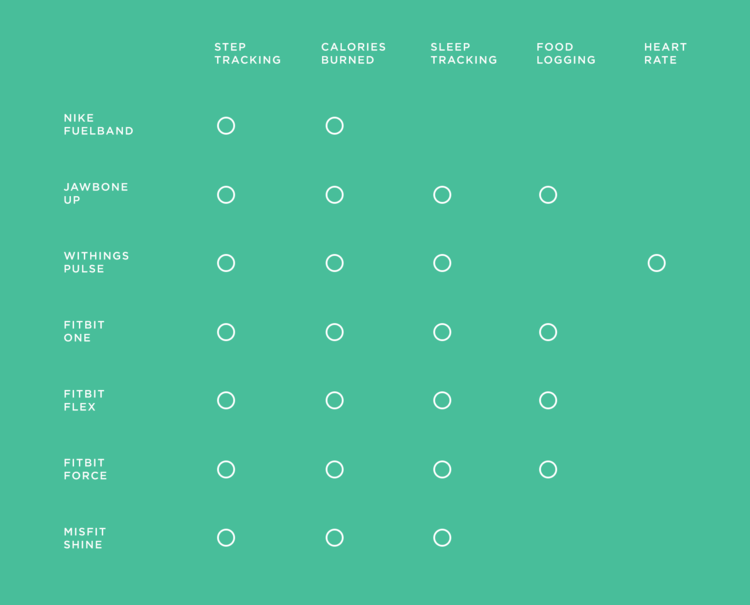Screen dimensions: 750x605
Task: Select Withings Pulse heart rate circle
Action: (x=656, y=263)
